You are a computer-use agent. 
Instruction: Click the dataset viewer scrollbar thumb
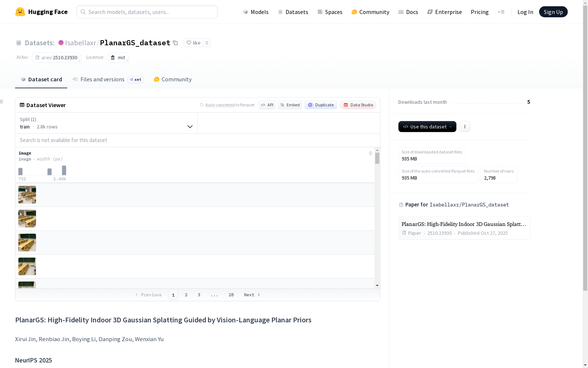click(x=377, y=158)
